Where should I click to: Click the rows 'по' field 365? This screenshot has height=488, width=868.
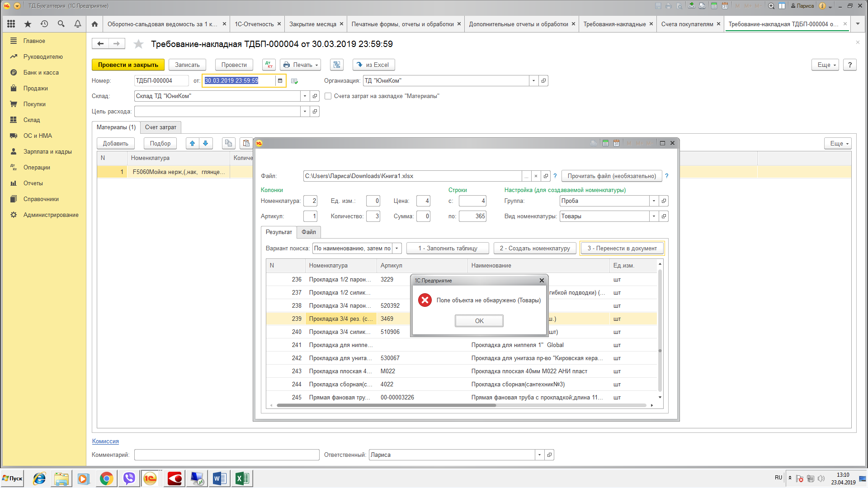472,216
